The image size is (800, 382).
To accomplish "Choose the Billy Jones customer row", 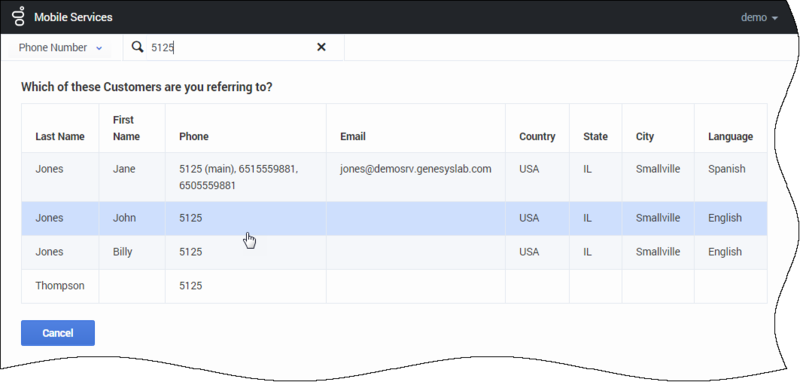I will [x=394, y=252].
